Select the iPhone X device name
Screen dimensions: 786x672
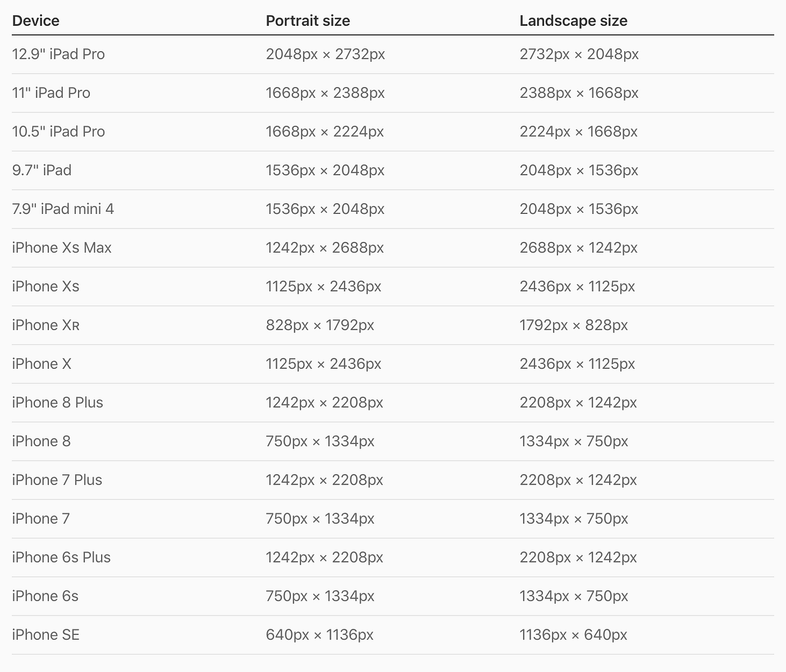[x=42, y=364]
